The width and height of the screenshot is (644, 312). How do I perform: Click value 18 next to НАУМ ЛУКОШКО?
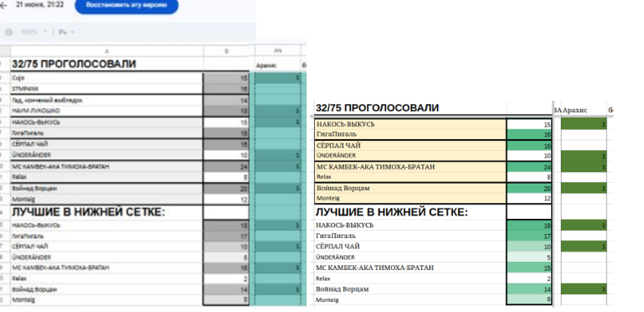(x=226, y=111)
